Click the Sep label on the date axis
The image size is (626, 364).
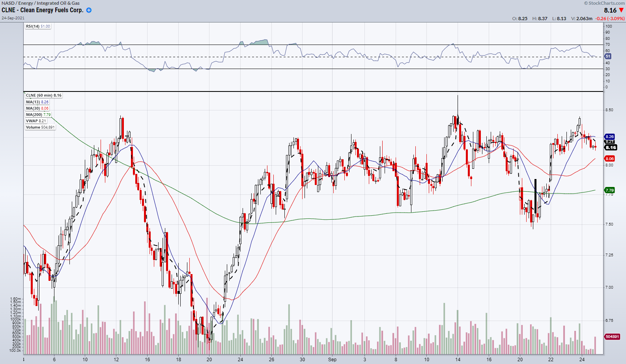pyautogui.click(x=333, y=359)
